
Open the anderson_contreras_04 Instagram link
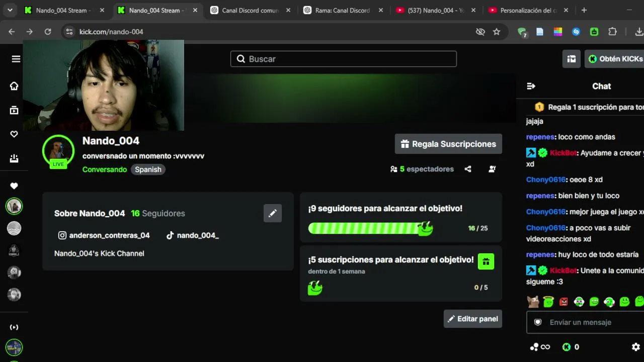tap(104, 235)
